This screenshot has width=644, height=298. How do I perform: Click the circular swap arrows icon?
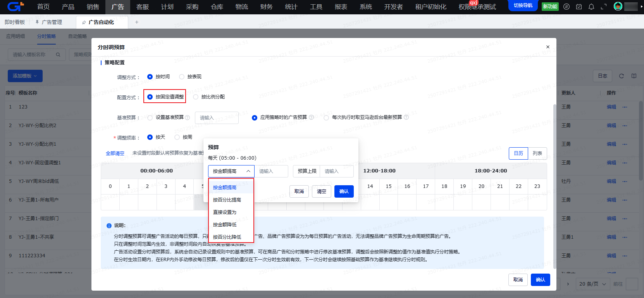click(x=566, y=7)
